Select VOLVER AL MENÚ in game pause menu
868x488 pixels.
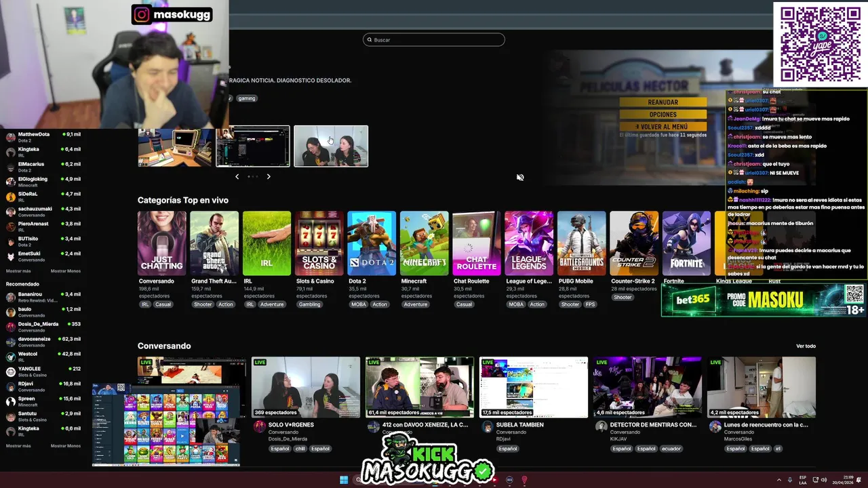coord(663,127)
